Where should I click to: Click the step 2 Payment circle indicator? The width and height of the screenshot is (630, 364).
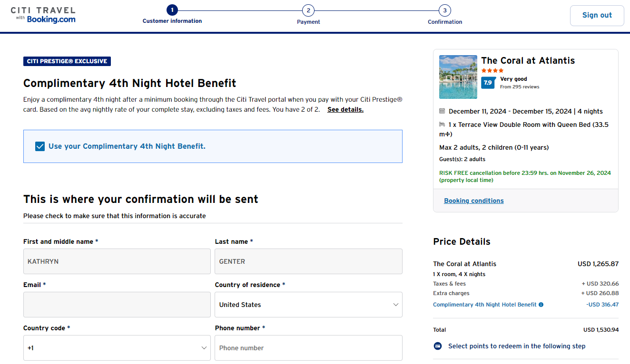tap(308, 10)
